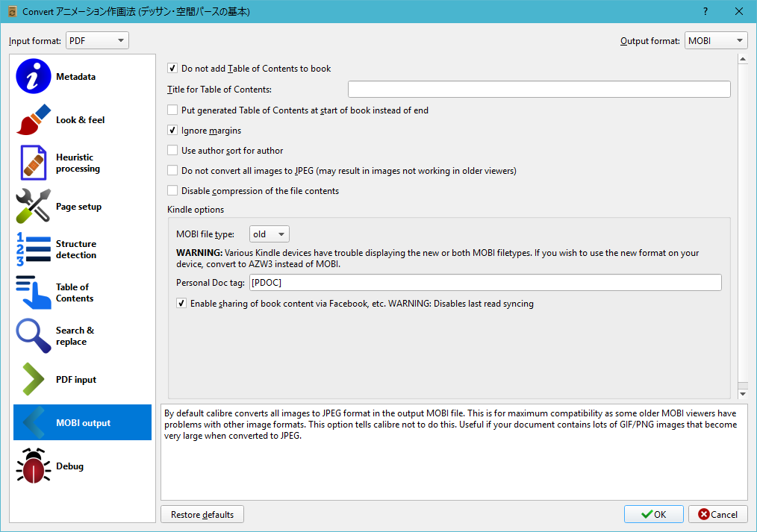The height and width of the screenshot is (532, 757).
Task: Confirm conversion with the OK button
Action: pos(654,514)
